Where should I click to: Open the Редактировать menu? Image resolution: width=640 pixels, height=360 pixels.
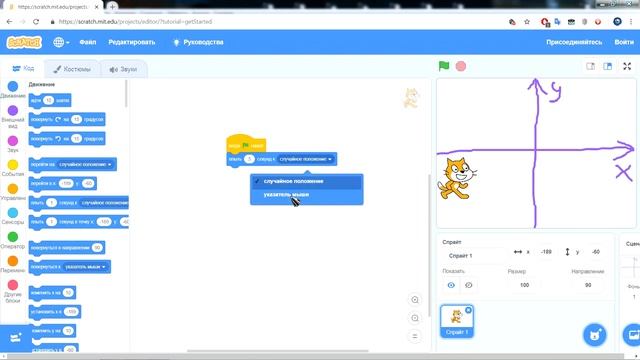[131, 42]
